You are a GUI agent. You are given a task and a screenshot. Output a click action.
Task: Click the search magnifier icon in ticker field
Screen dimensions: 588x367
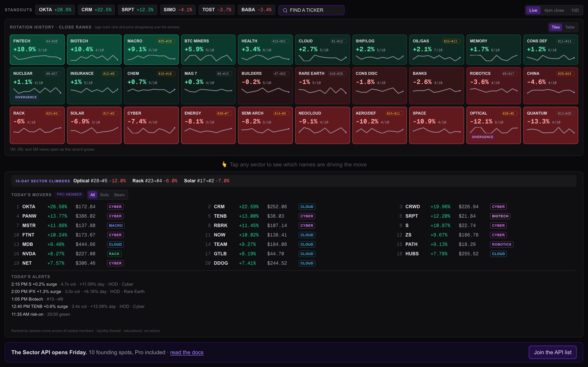click(x=285, y=10)
